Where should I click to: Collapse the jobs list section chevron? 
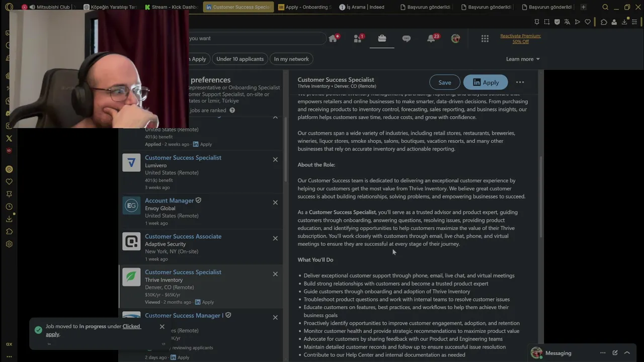(275, 117)
